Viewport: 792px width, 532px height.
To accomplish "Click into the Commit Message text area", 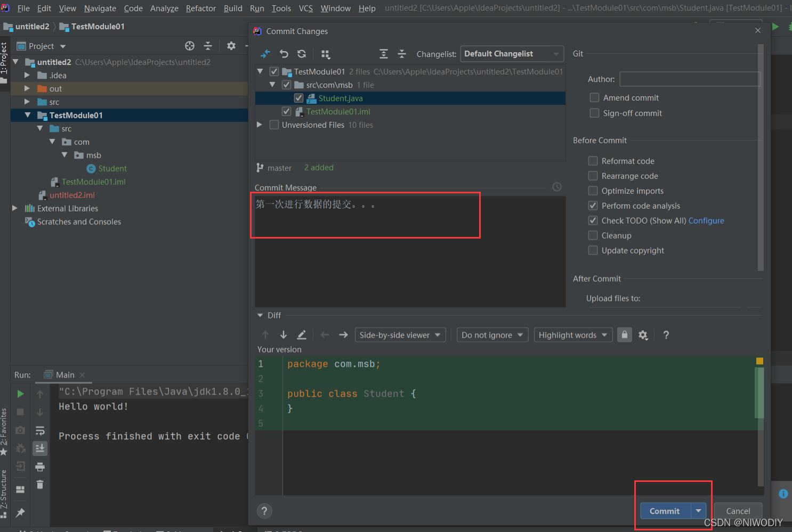I will pos(410,251).
